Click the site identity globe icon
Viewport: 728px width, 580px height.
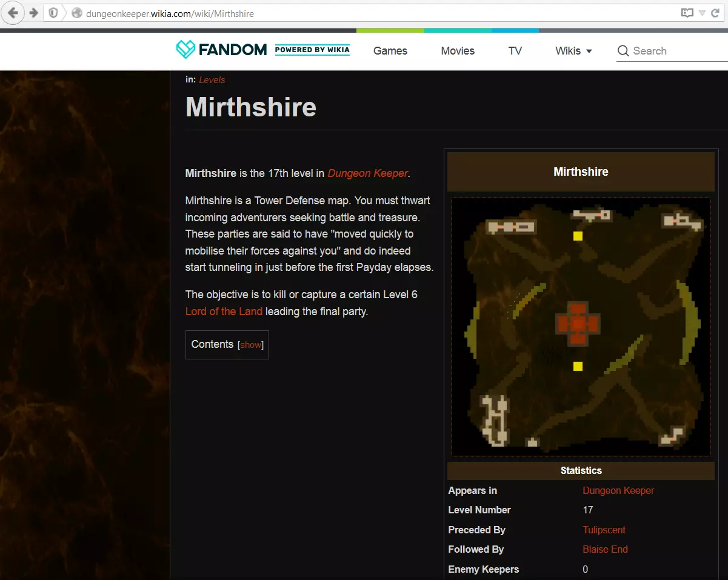pyautogui.click(x=76, y=13)
